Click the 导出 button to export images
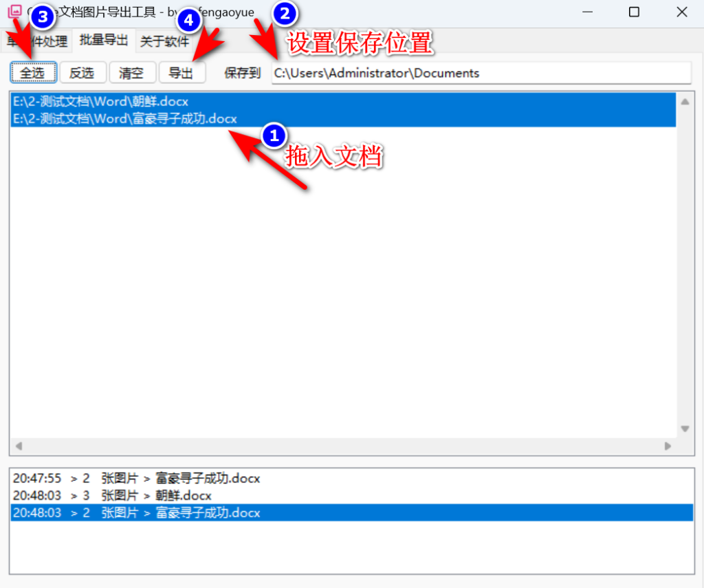Screen dimensions: 704x588 tap(182, 72)
